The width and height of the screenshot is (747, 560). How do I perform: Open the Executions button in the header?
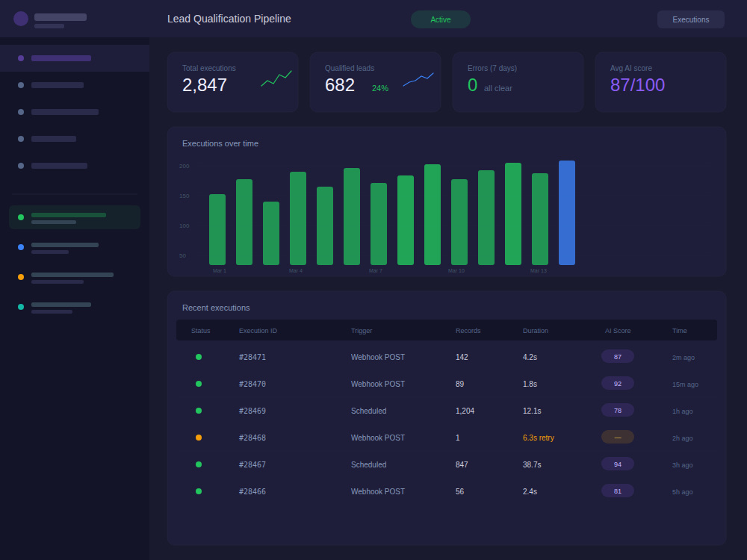[690, 19]
